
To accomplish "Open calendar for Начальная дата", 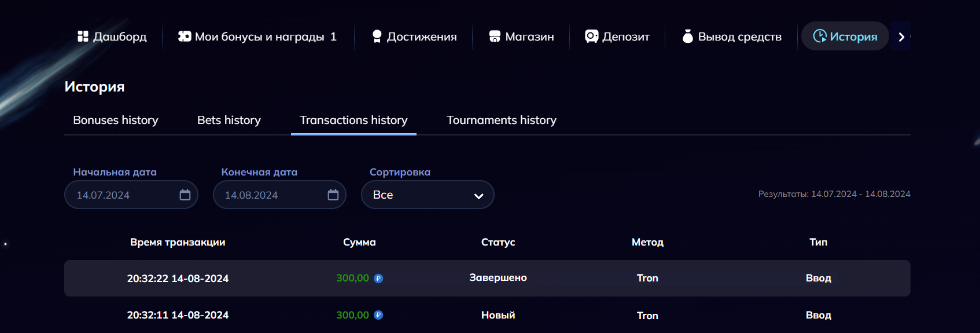I will point(185,195).
